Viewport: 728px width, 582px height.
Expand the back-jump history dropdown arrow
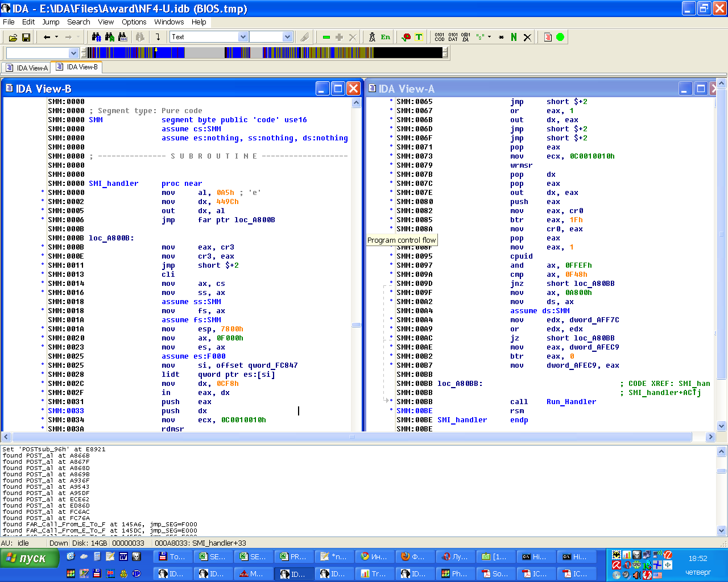click(x=56, y=38)
